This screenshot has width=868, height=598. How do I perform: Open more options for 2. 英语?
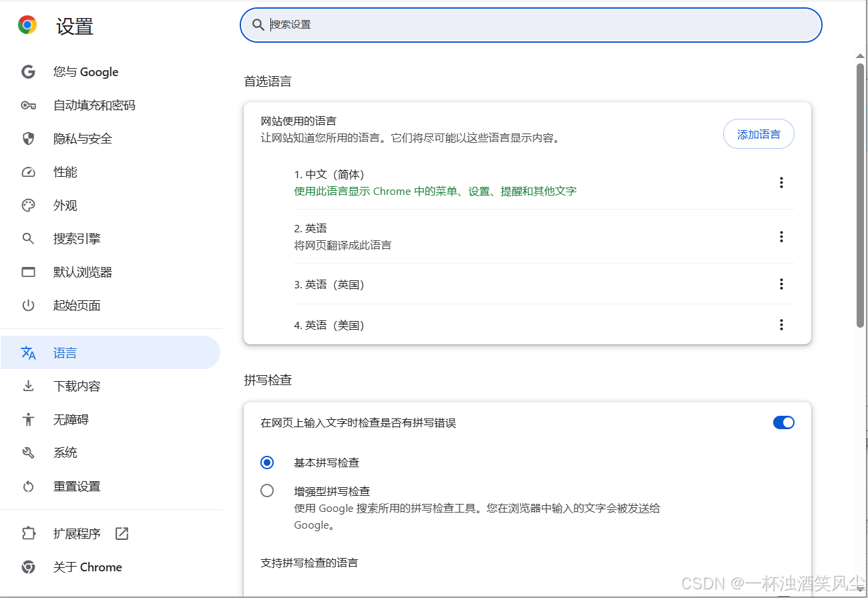coord(781,237)
